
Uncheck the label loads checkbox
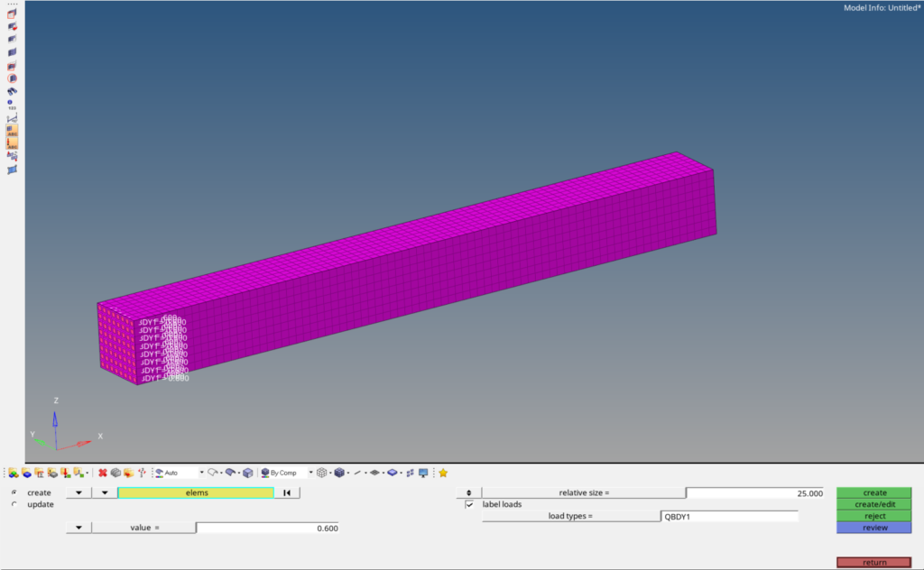click(x=469, y=505)
